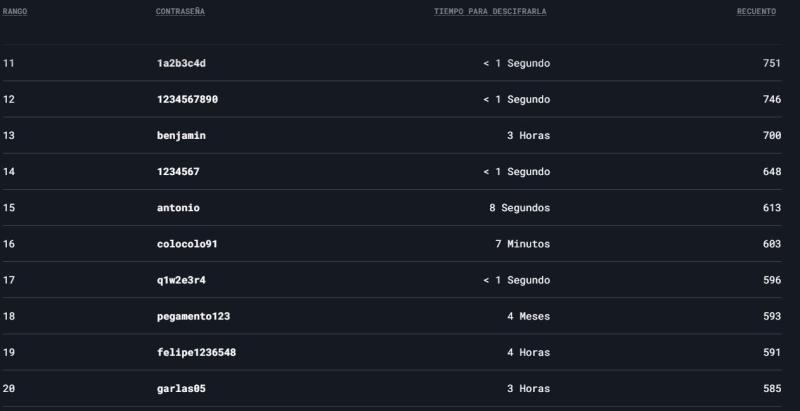This screenshot has height=411, width=800.
Task: Click the pegamento123 password
Action: tap(193, 316)
